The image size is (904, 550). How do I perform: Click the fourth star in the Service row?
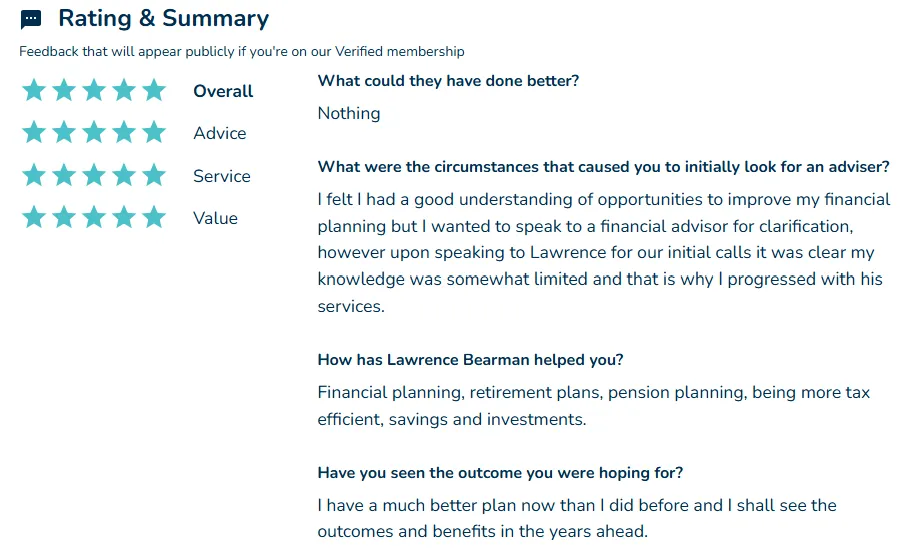124,175
